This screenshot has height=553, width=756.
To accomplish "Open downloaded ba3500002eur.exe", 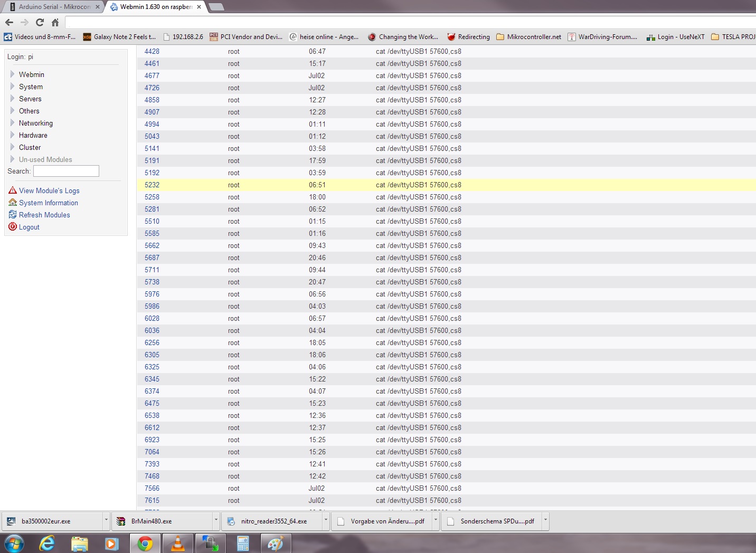I will (52, 521).
